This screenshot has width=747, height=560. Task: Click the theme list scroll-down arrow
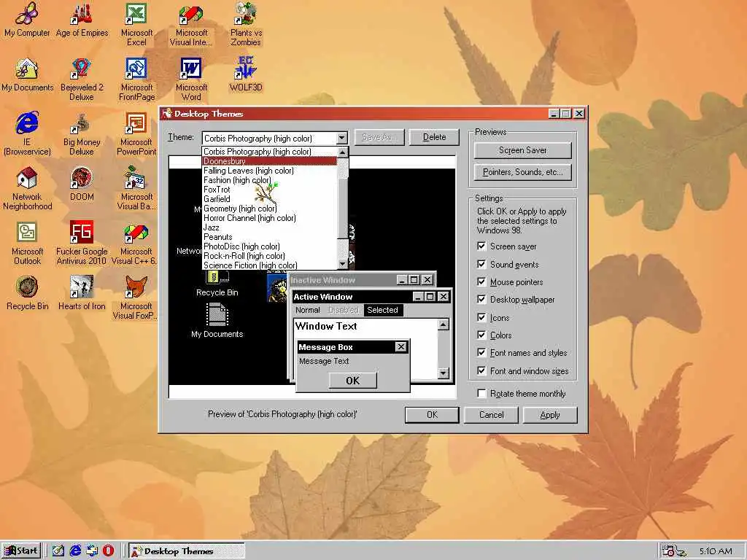pos(343,264)
